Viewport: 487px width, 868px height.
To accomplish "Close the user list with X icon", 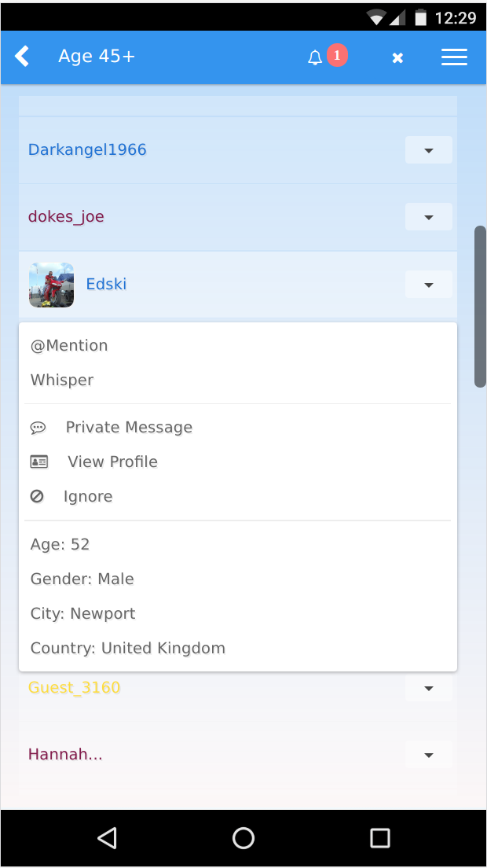I will point(397,57).
